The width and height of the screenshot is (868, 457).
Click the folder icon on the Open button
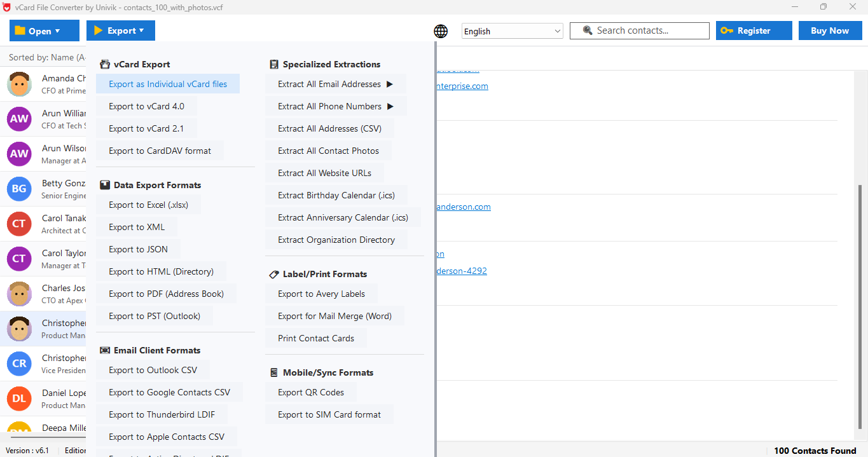click(21, 30)
